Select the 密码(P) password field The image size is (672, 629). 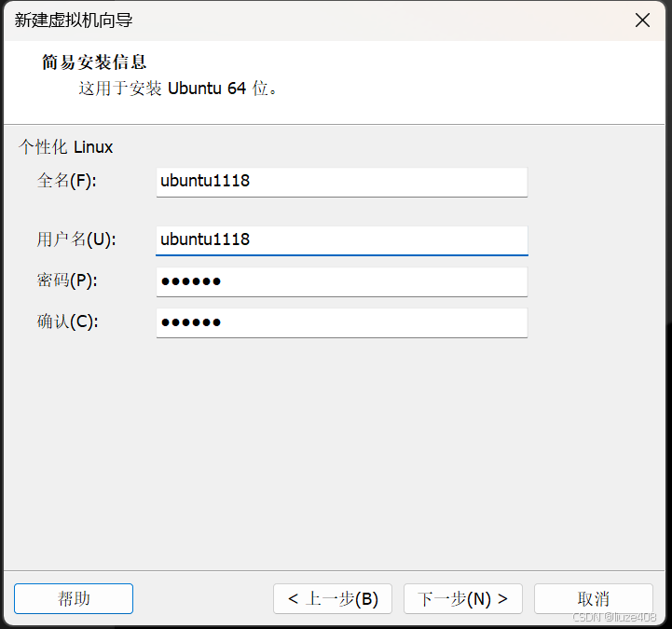[341, 281]
